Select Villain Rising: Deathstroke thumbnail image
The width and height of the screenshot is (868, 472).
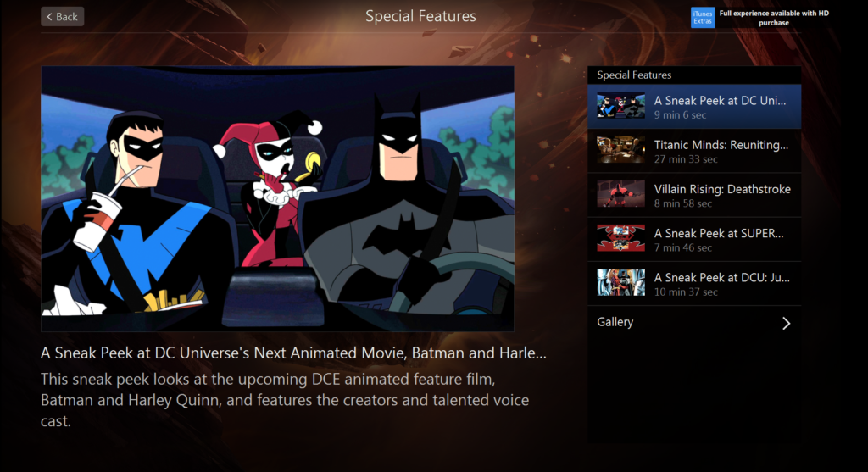pos(620,194)
